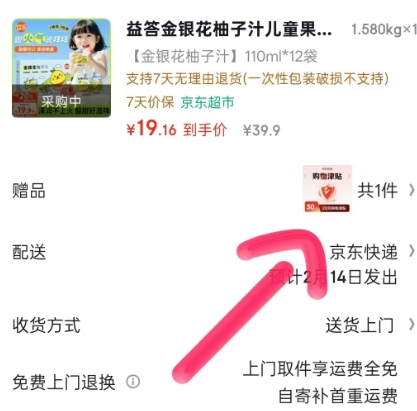The width and height of the screenshot is (417, 411).
Task: Tap the 赠品 row label
Action: coord(29,191)
